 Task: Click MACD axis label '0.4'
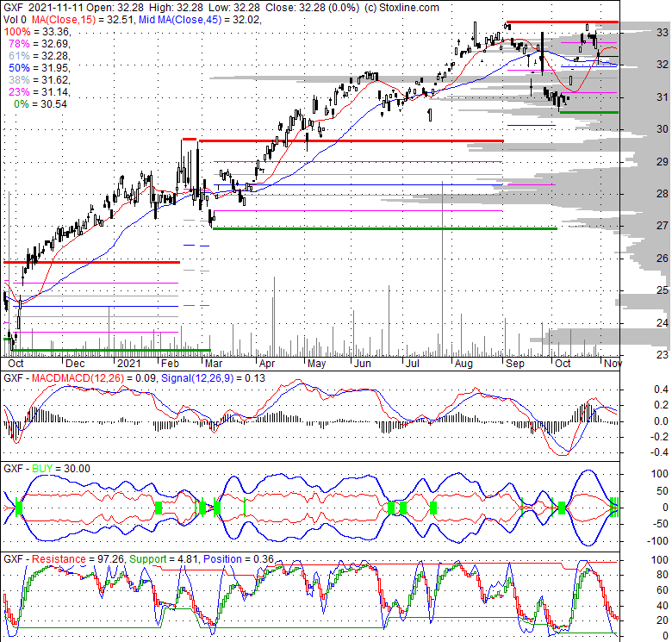pos(661,390)
